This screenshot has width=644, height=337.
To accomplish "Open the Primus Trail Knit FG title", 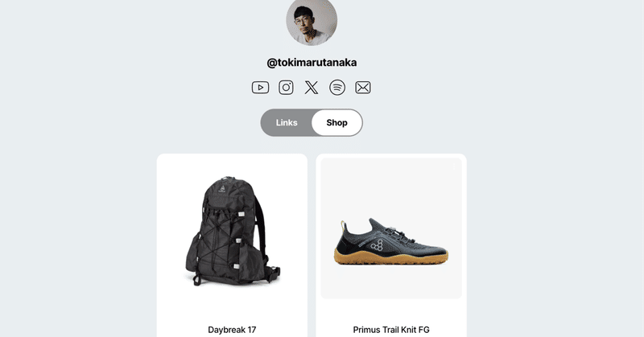I will point(391,329).
